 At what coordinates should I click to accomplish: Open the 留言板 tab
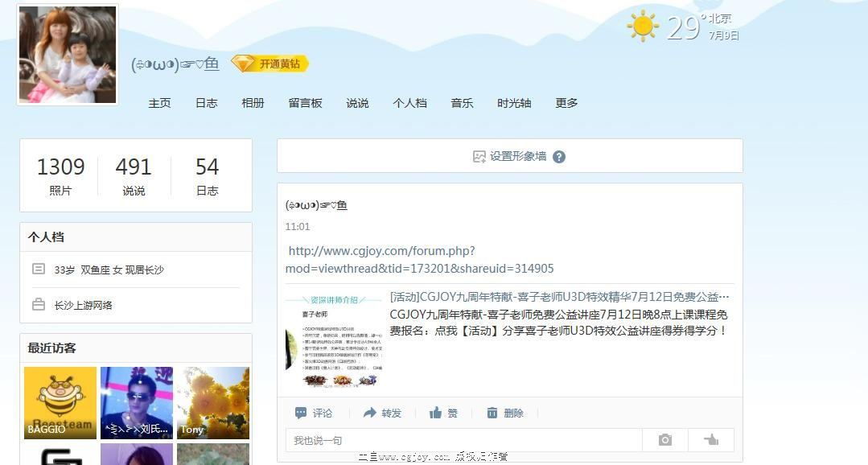305,103
